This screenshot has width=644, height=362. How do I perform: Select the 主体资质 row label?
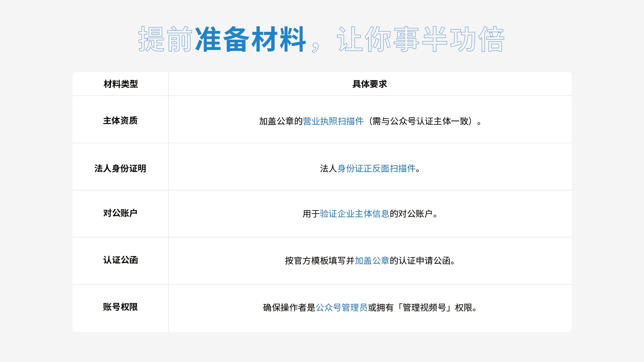[x=120, y=121]
